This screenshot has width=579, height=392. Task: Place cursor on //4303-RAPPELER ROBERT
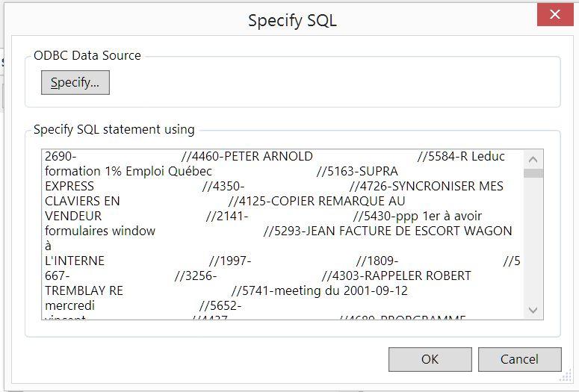click(x=396, y=276)
